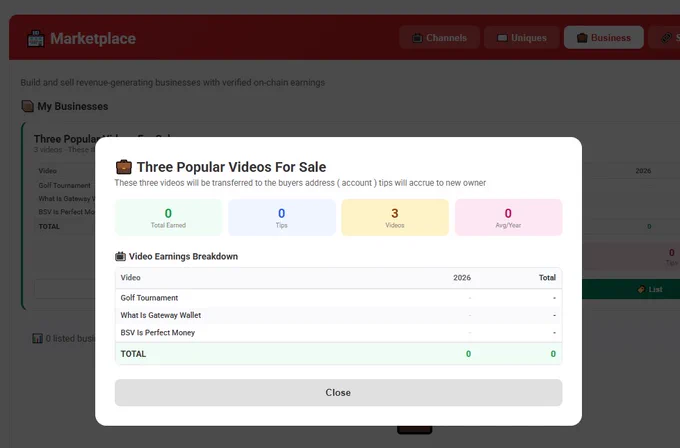Click Golf Tournament in the background table
The image size is (680, 448).
(x=65, y=185)
